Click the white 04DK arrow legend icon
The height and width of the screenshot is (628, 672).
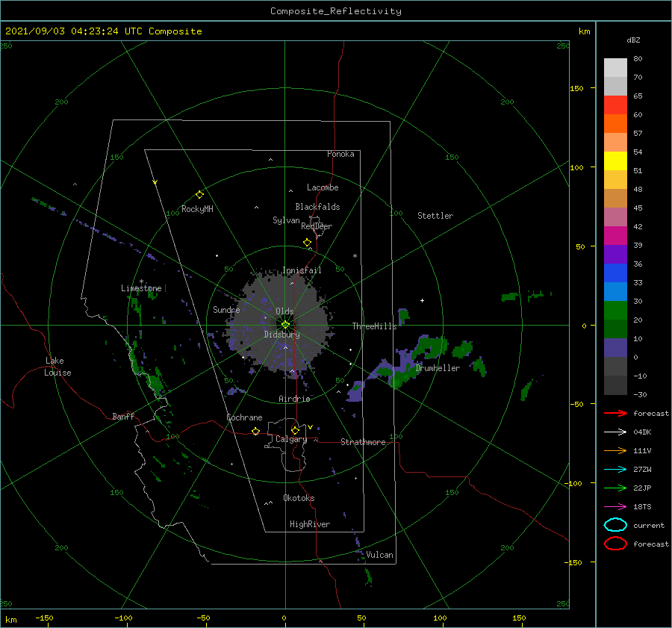(615, 432)
